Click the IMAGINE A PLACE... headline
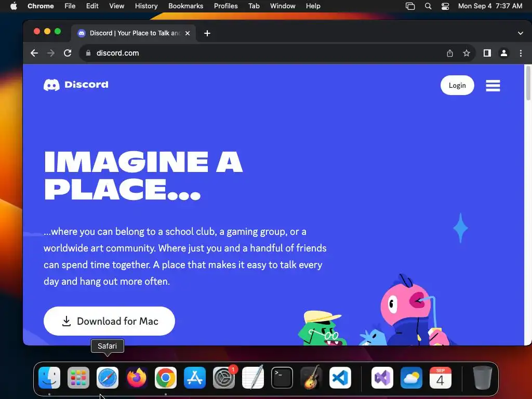Viewport: 532px width, 399px height. coord(143,176)
